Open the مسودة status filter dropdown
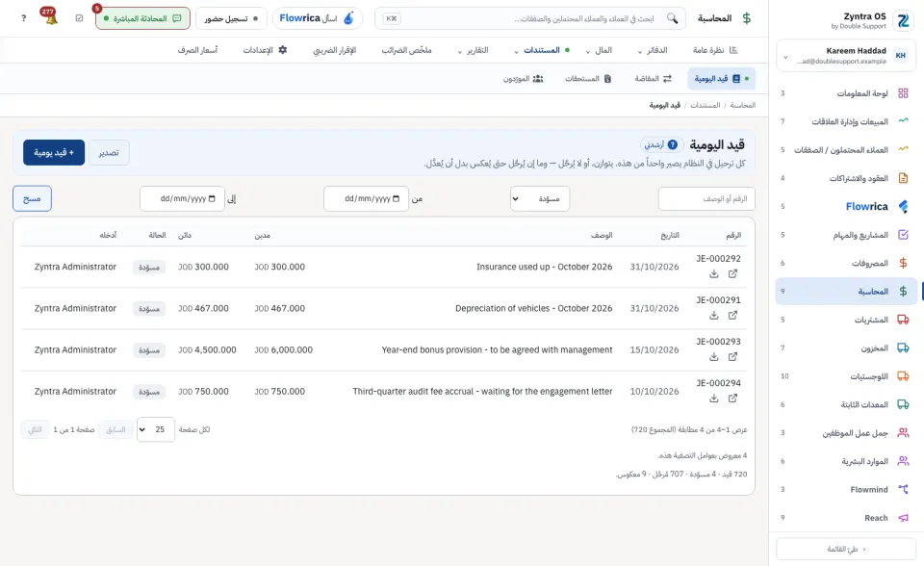 [540, 198]
